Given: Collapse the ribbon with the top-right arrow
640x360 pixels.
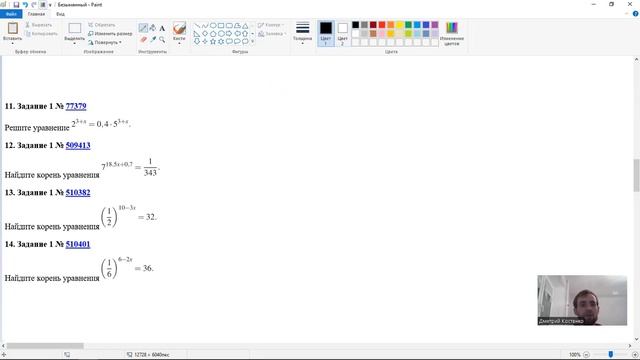Looking at the screenshot, I should coord(627,14).
